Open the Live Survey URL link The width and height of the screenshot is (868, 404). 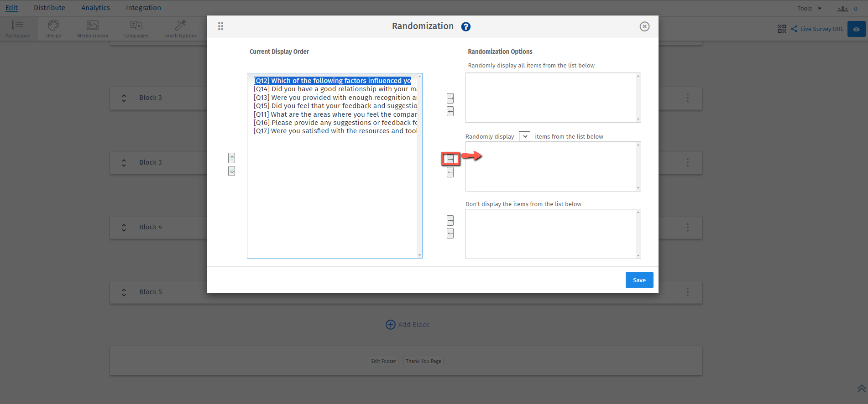click(821, 29)
